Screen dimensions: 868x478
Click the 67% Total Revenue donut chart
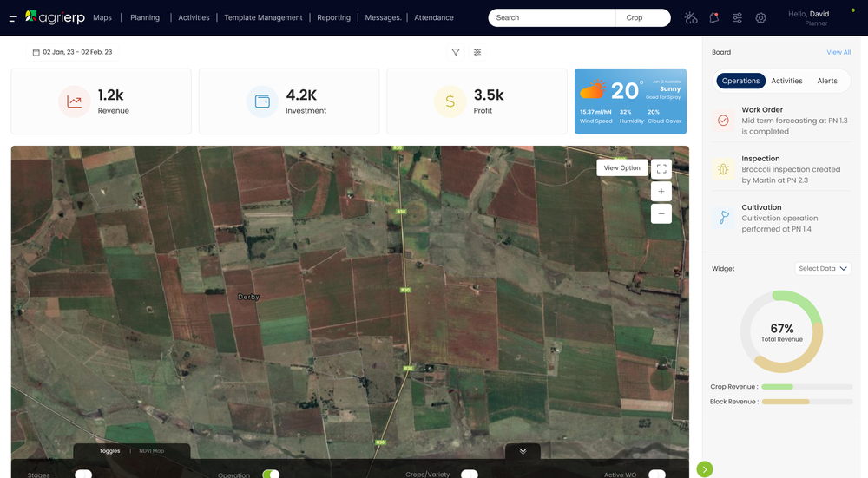point(782,331)
